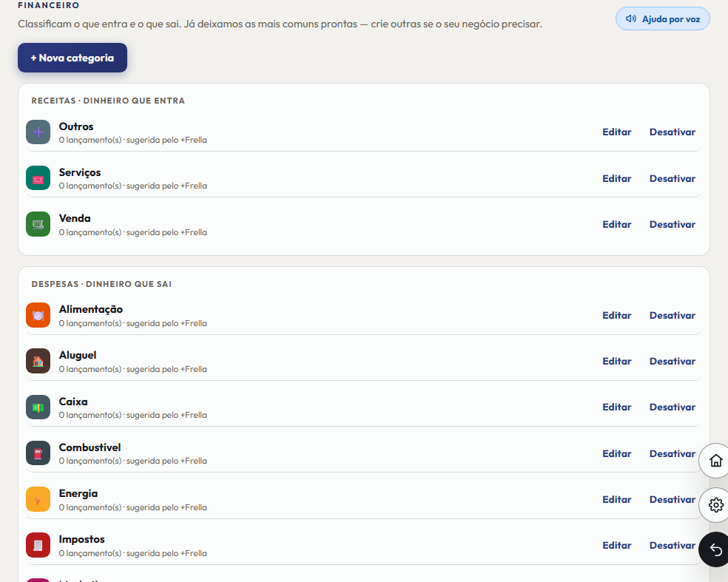Select the Combustível category name
Screen dimensions: 728x582
[x=90, y=447]
